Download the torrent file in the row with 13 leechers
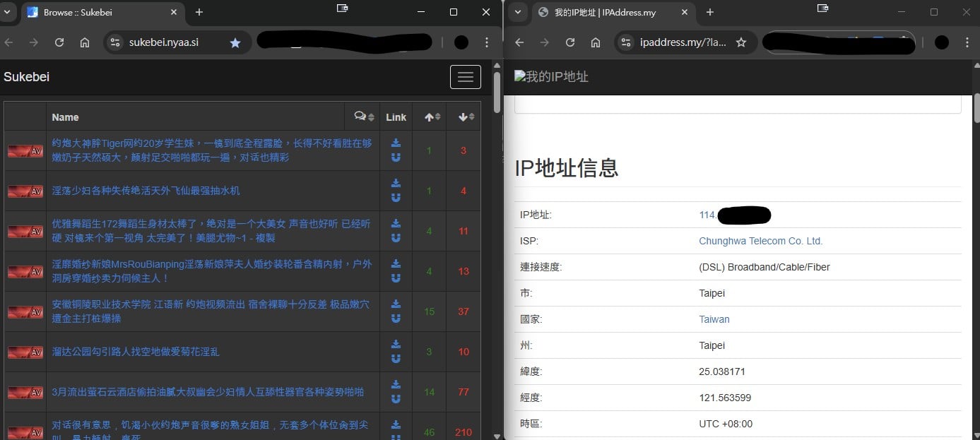The image size is (980, 440). pos(396,263)
